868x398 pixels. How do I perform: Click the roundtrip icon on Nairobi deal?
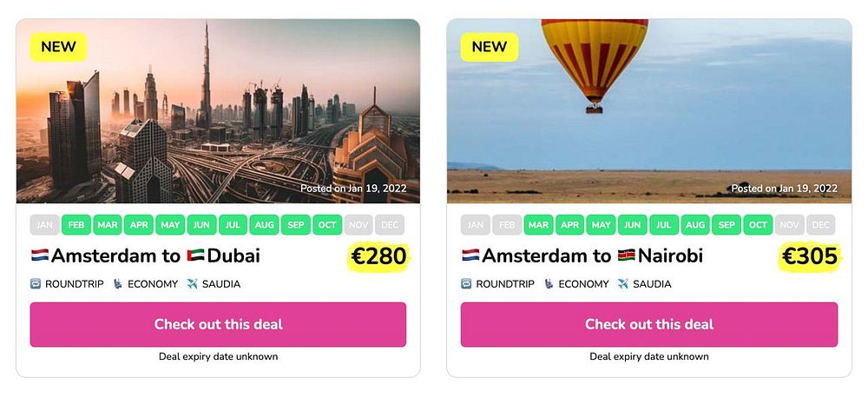tap(466, 284)
